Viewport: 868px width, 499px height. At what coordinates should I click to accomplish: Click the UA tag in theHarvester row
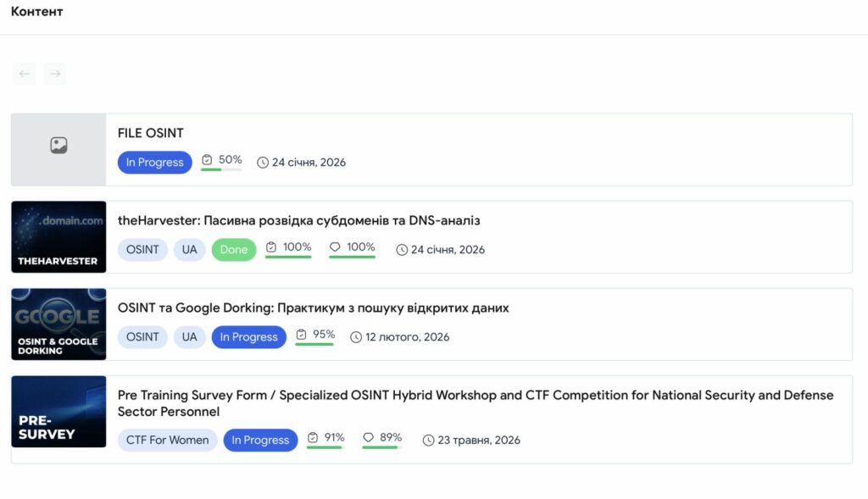(x=189, y=250)
